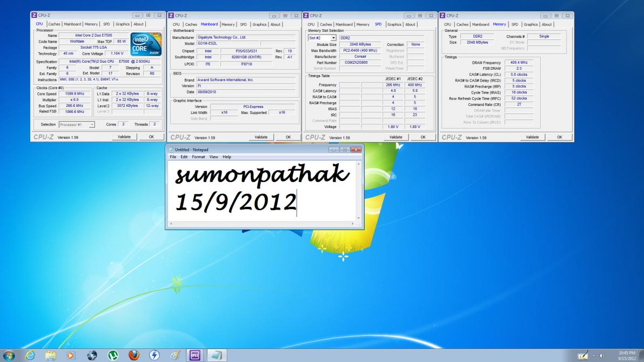The width and height of the screenshot is (644, 362).
Task: Launch Firefox from the taskbar
Action: pyautogui.click(x=133, y=355)
